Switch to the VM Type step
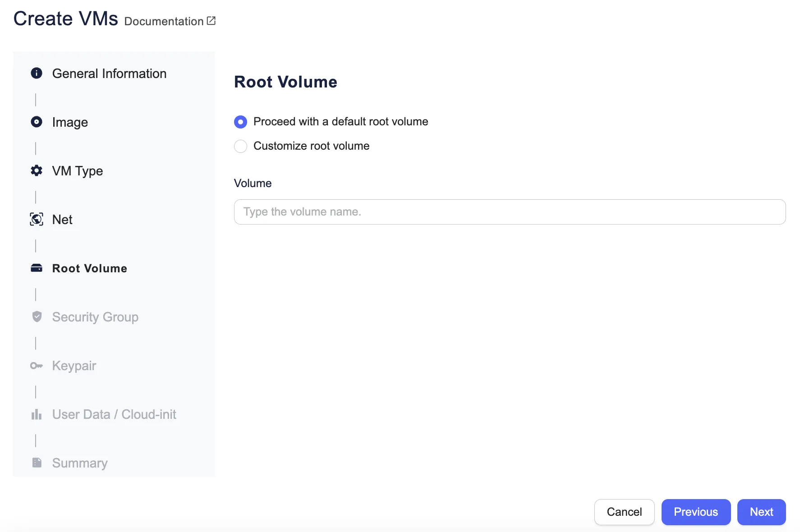 pos(78,171)
